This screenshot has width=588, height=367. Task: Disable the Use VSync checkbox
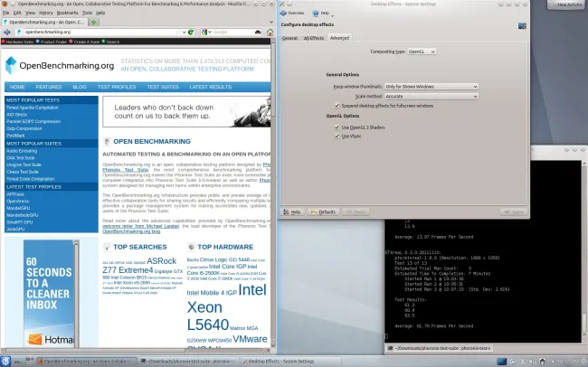(x=336, y=136)
